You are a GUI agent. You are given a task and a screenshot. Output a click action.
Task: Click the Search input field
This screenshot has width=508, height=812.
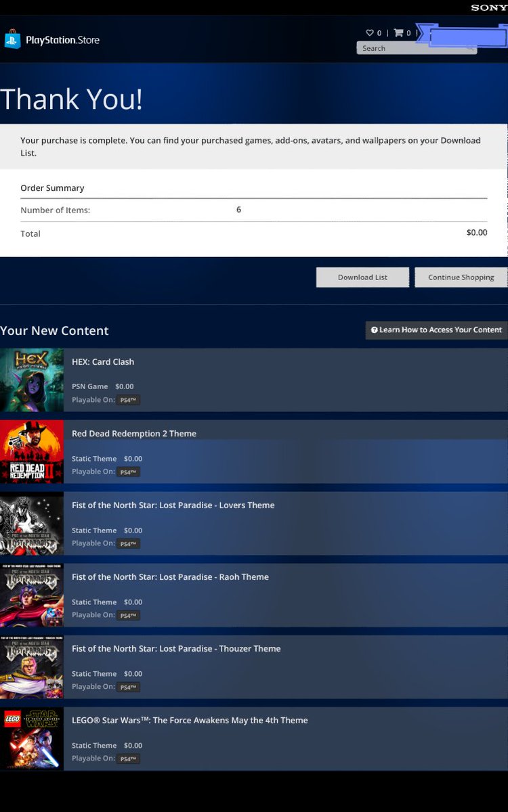(x=417, y=48)
